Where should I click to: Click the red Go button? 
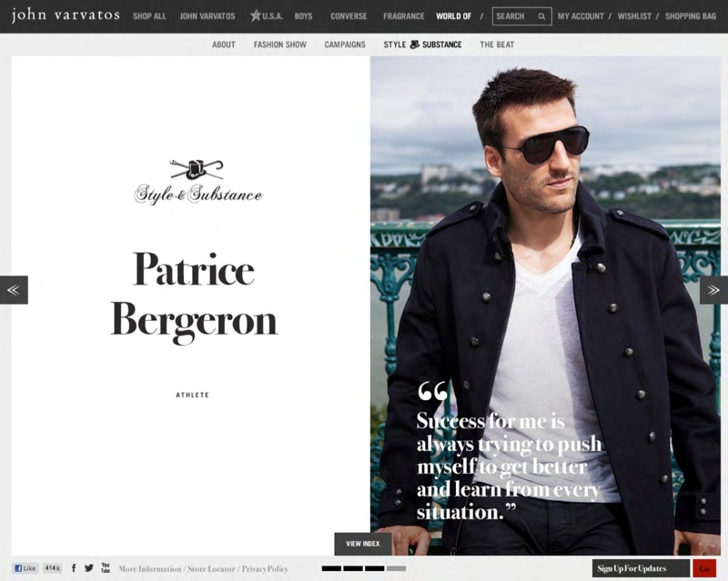pos(704,568)
